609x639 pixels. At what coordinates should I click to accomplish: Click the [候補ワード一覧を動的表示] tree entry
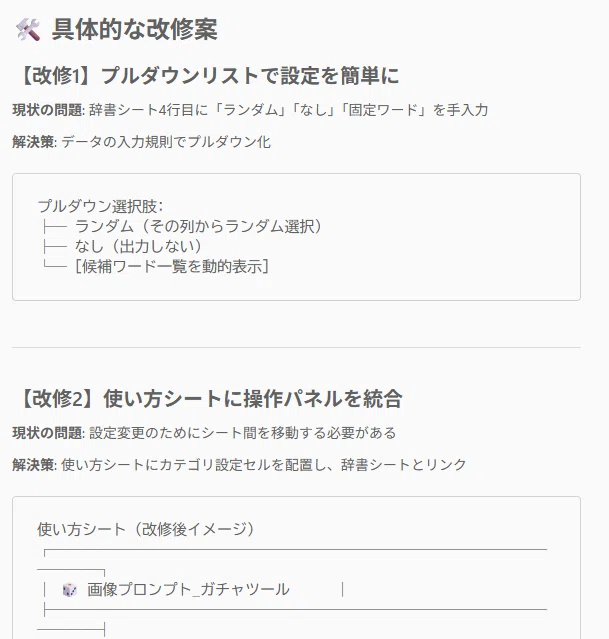(172, 266)
